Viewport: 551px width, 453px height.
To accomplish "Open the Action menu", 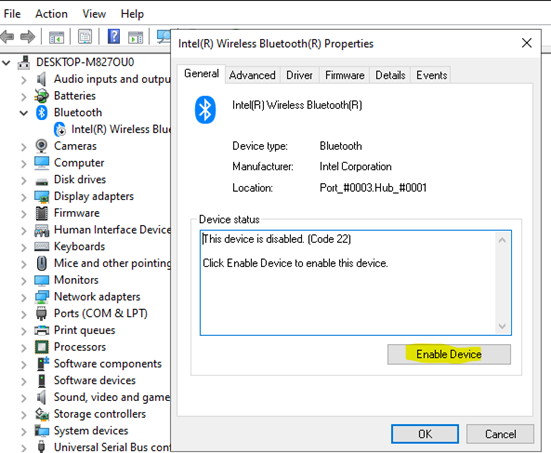I will point(51,14).
